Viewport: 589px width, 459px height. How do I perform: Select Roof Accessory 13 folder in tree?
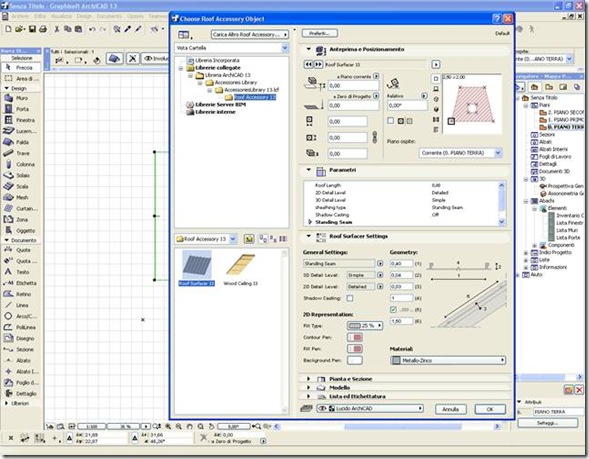[255, 97]
